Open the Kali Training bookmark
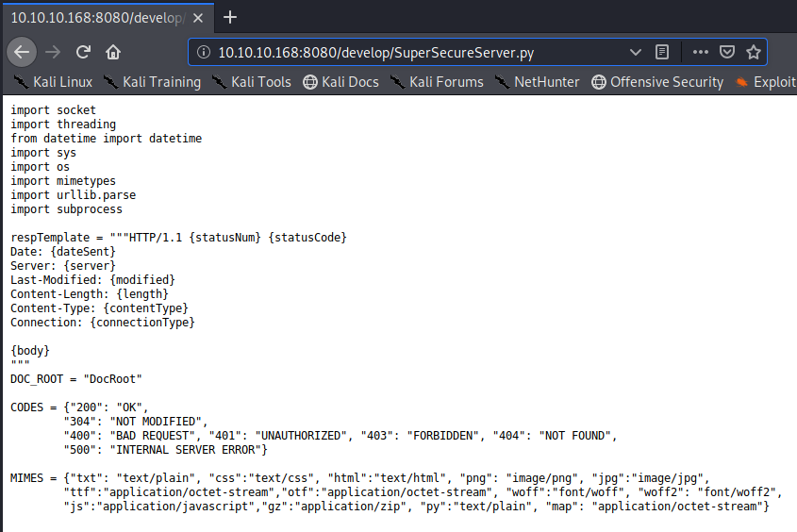The image size is (797, 532). click(x=152, y=82)
